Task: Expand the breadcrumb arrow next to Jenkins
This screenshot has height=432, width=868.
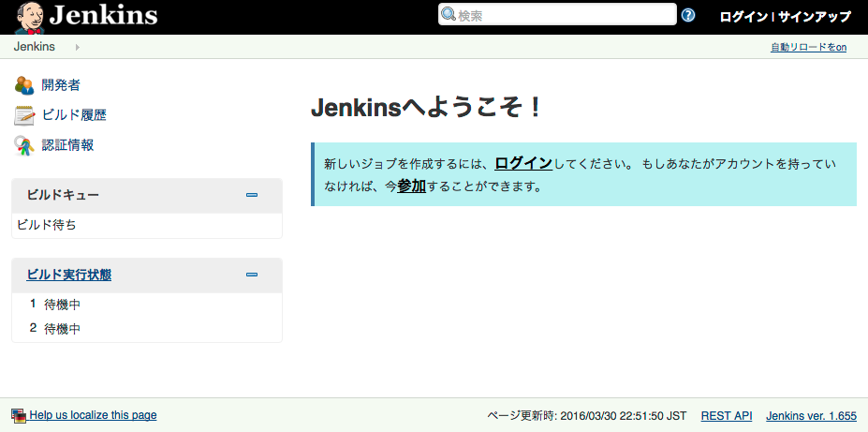Action: pos(78,47)
